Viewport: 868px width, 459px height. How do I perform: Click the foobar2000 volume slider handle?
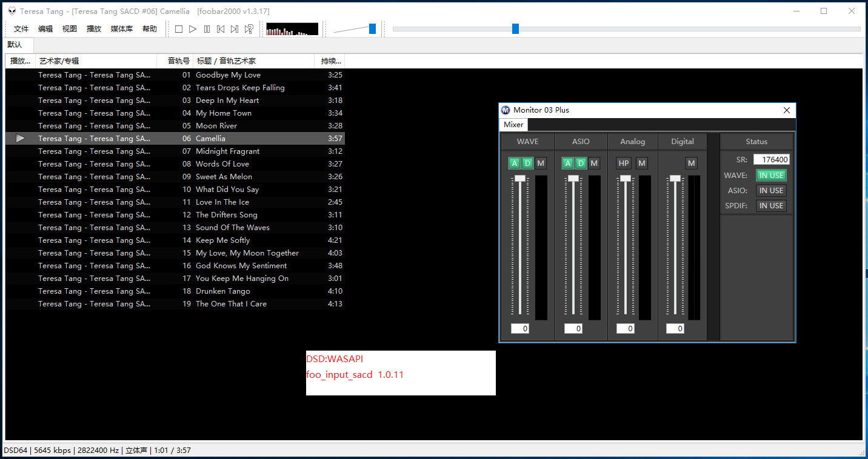coord(372,29)
